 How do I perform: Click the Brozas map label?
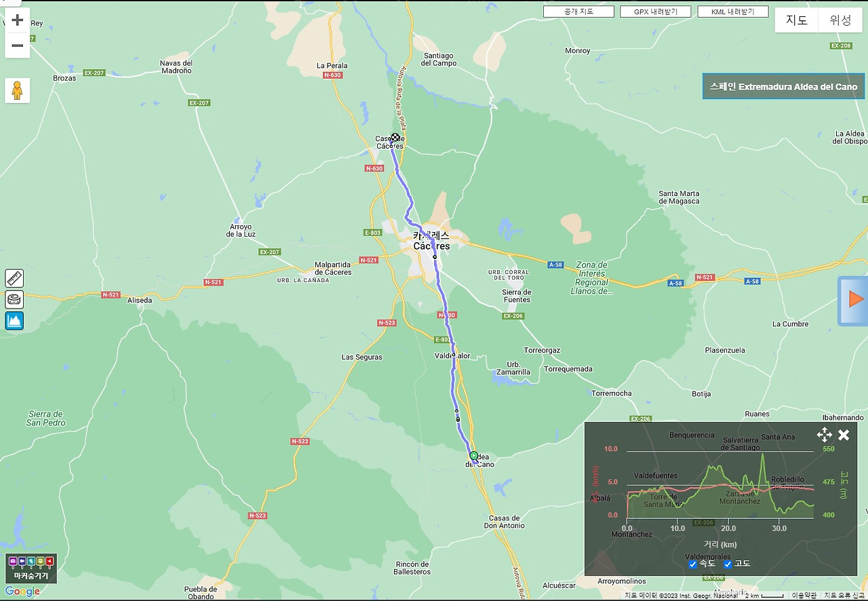tap(64, 78)
